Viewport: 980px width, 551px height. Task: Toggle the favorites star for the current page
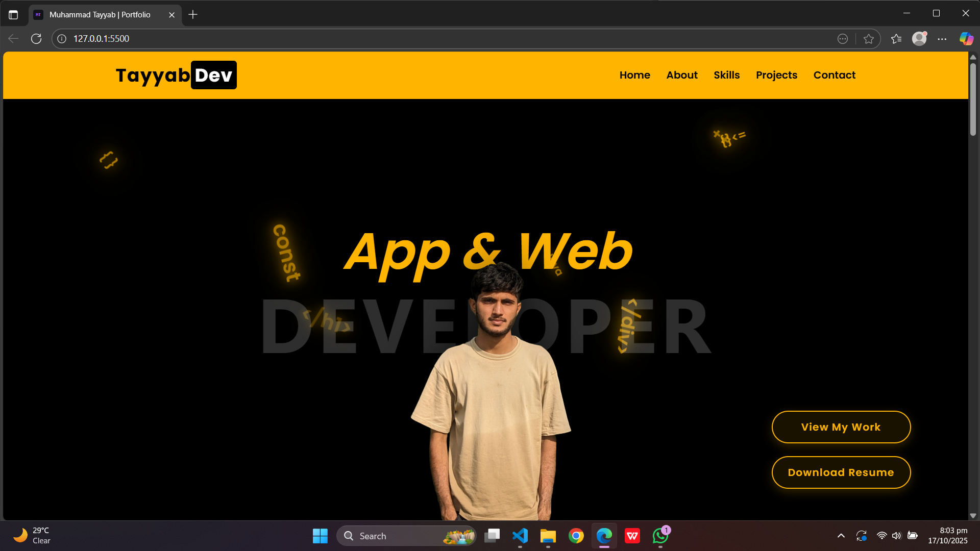pyautogui.click(x=869, y=38)
